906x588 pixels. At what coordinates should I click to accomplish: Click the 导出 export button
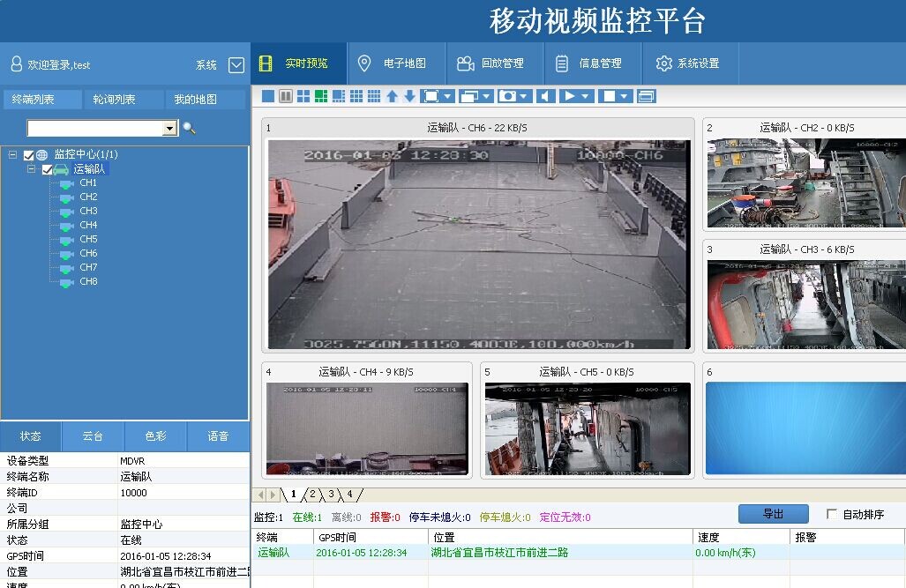click(773, 513)
